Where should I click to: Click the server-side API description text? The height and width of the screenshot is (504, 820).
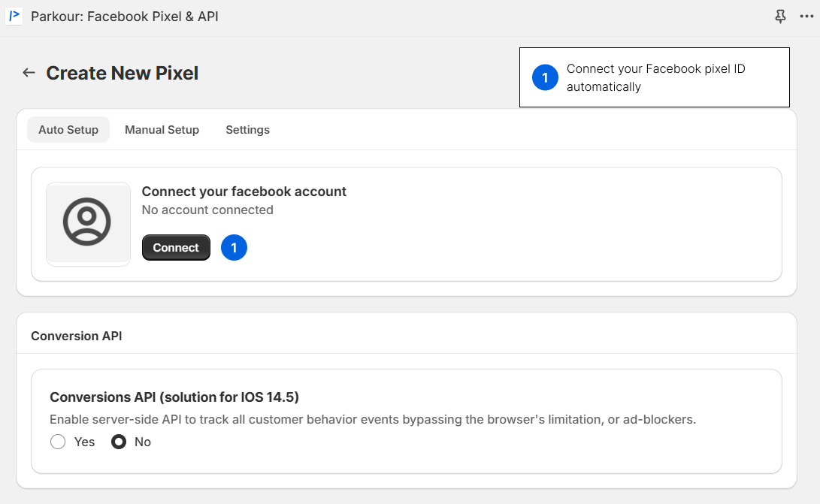(x=373, y=419)
